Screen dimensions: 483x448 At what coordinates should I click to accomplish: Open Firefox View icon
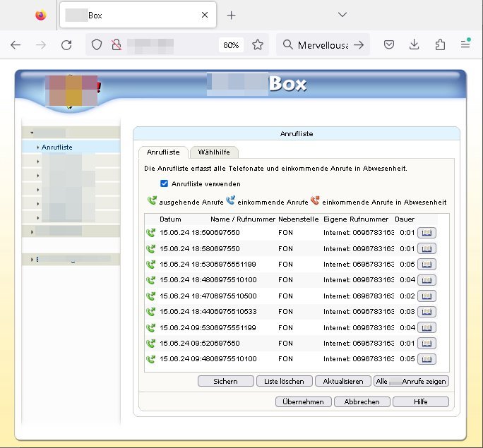(x=41, y=15)
